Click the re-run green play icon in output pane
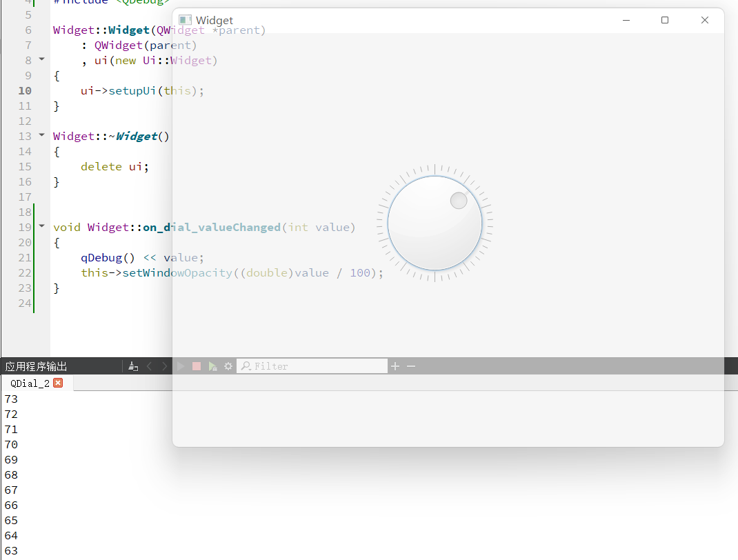738x560 pixels. point(181,366)
